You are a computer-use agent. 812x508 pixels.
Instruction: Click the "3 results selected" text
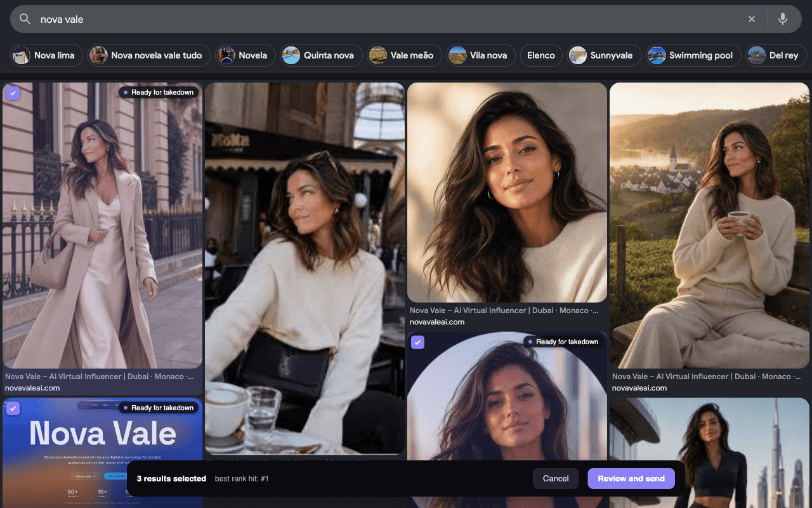tap(171, 479)
